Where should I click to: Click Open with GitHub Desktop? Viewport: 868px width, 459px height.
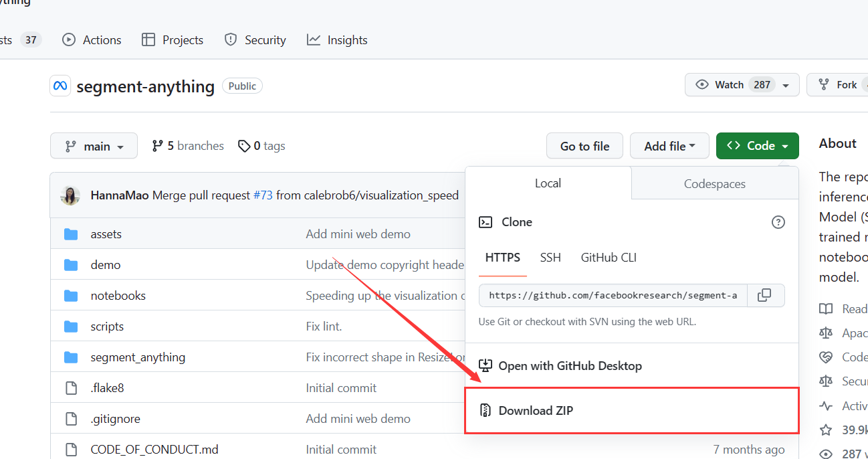click(632, 366)
